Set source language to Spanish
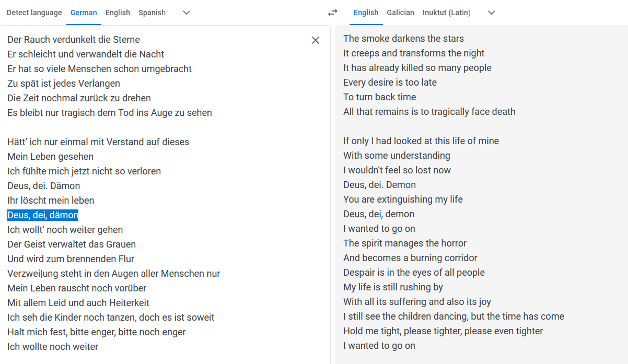Image resolution: width=628 pixels, height=364 pixels. point(152,13)
